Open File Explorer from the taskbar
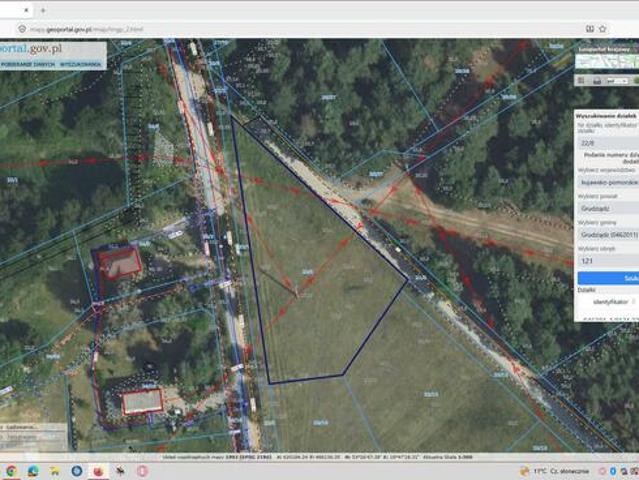This screenshot has height=480, width=639. [x=55, y=471]
